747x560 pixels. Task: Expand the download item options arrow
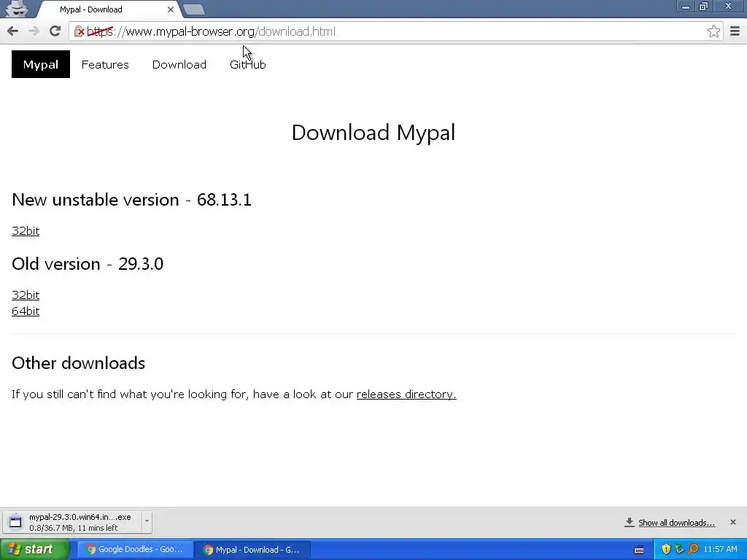[x=147, y=521]
